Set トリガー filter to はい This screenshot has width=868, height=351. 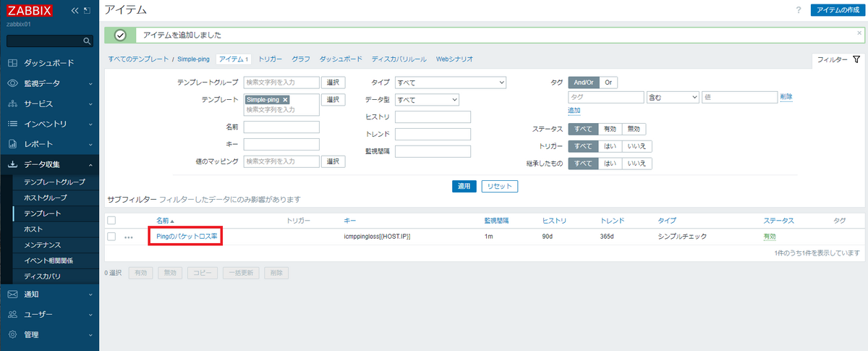pyautogui.click(x=610, y=146)
